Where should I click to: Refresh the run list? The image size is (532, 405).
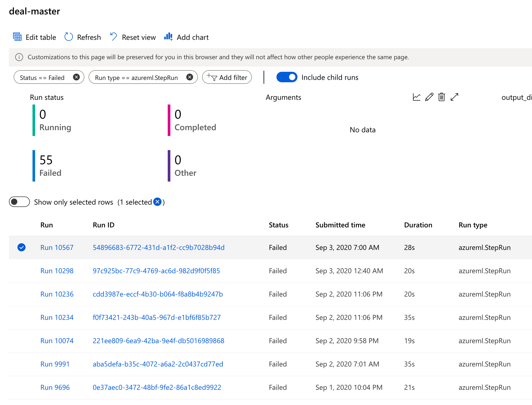click(82, 37)
